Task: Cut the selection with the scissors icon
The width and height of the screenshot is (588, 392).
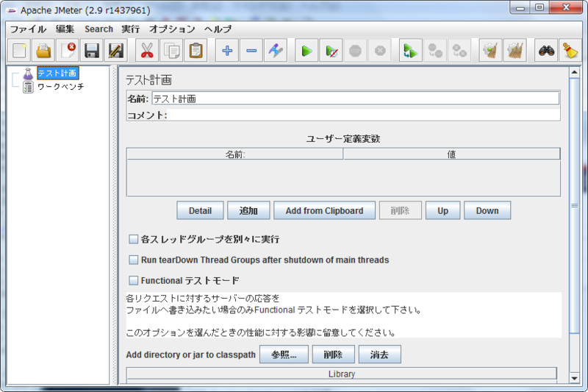Action: click(147, 50)
